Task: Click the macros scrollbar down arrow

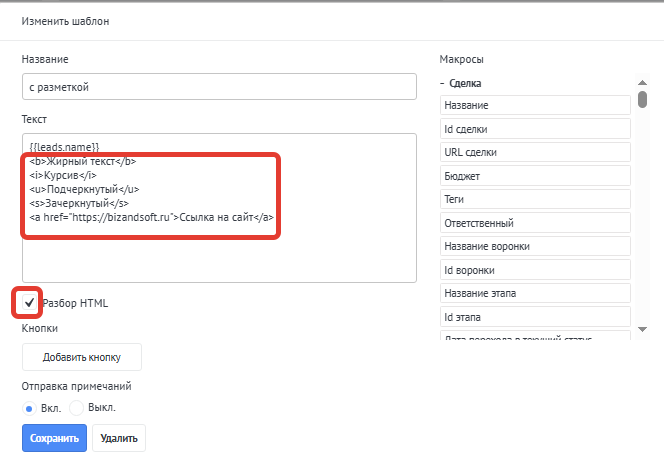Action: [x=642, y=329]
